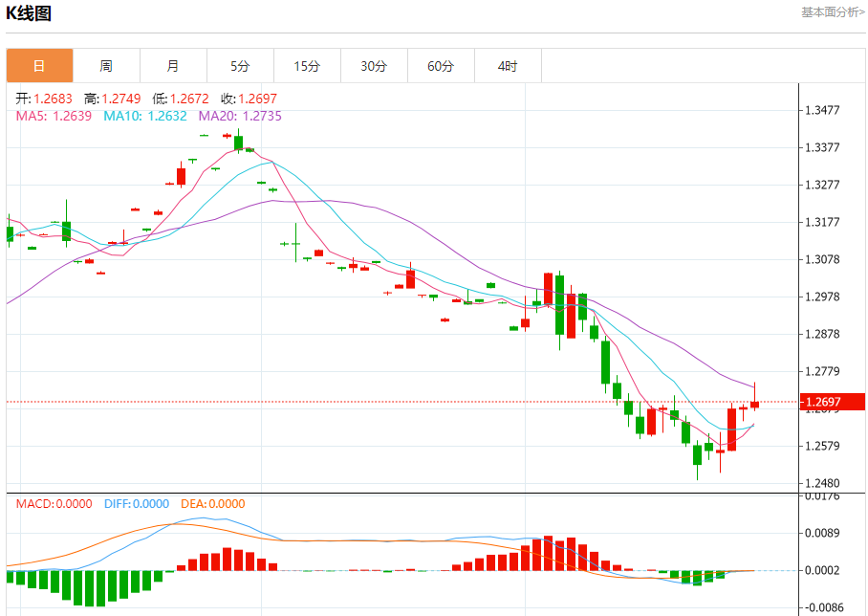Choose the 60分 timeframe tab
This screenshot has width=868, height=616.
click(441, 66)
